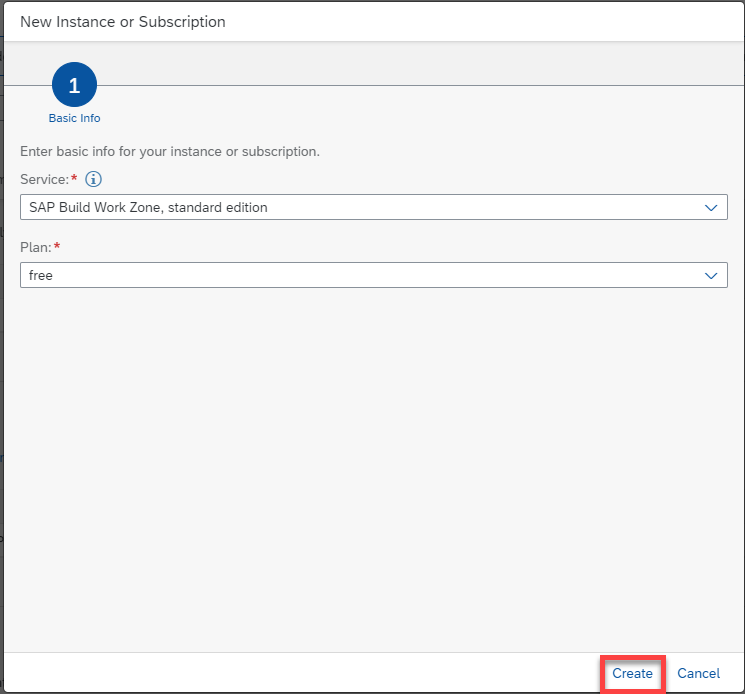Click the Plan field showing free

click(373, 275)
